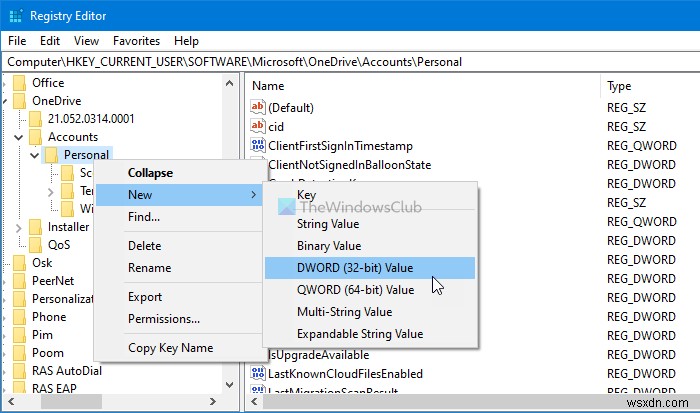Click the Accounts folder icon
The width and height of the screenshot is (700, 413).
tap(36, 137)
